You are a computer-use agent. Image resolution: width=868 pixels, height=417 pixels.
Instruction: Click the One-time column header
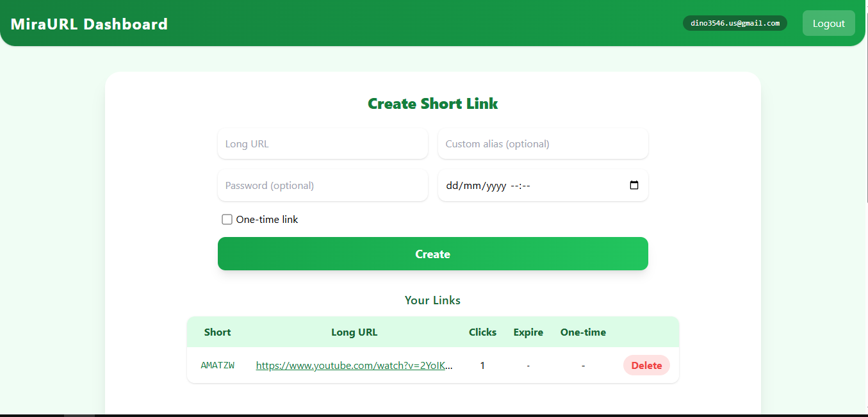pyautogui.click(x=583, y=332)
